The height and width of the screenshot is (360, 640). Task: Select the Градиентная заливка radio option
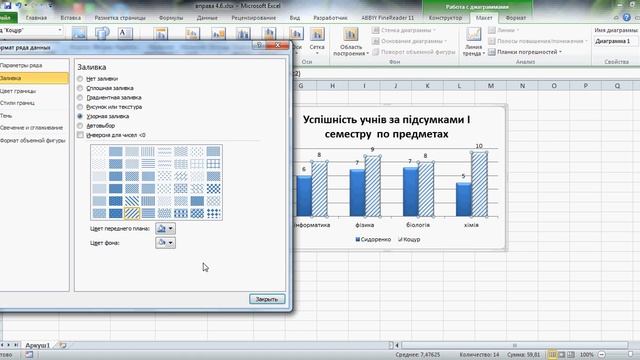(x=80, y=98)
